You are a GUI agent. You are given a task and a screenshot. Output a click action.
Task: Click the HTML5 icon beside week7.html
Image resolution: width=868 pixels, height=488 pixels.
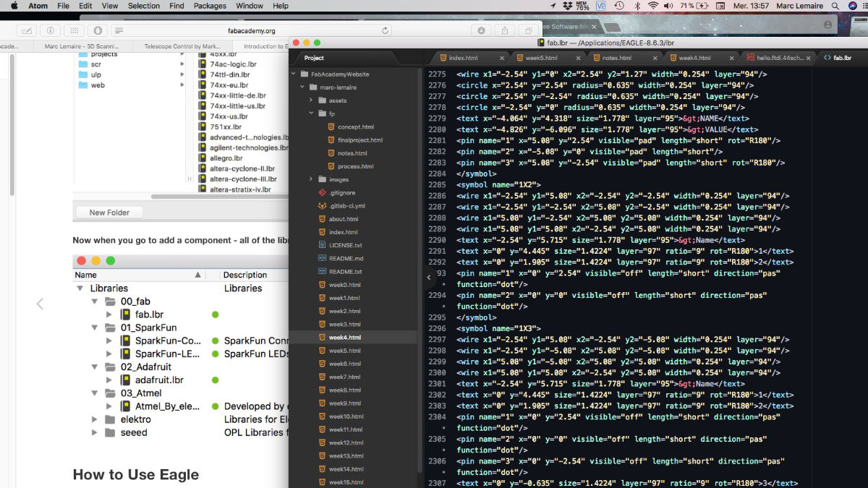click(x=323, y=377)
